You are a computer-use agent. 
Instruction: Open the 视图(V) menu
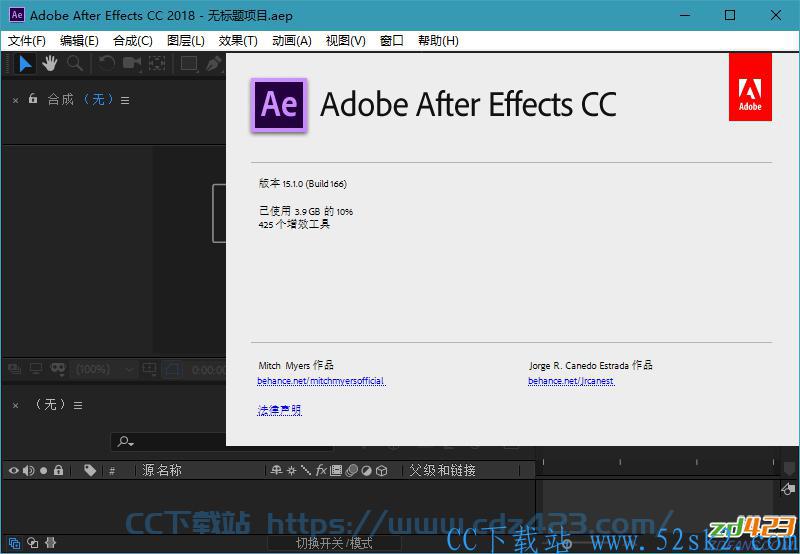coord(345,41)
